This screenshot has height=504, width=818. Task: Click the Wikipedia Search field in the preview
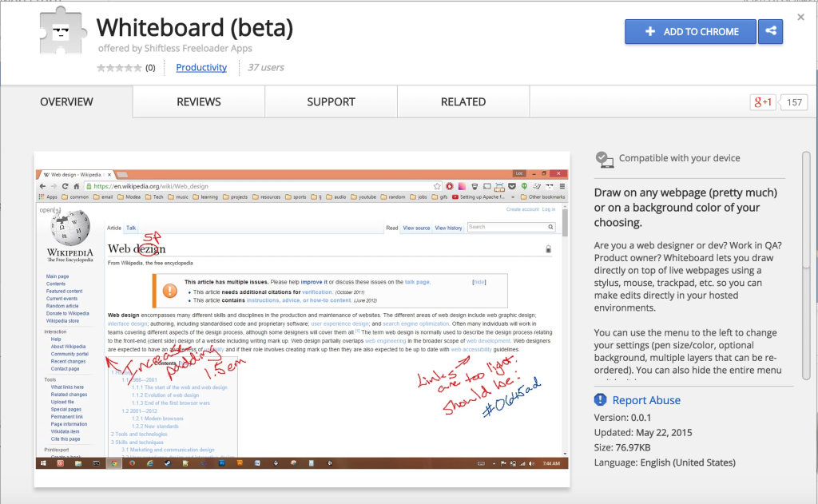click(510, 227)
